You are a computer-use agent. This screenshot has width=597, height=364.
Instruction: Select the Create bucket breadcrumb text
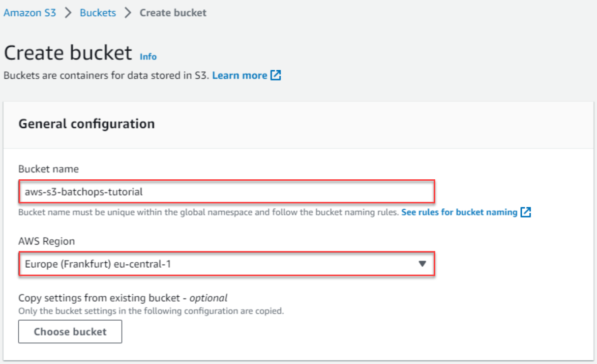(173, 13)
